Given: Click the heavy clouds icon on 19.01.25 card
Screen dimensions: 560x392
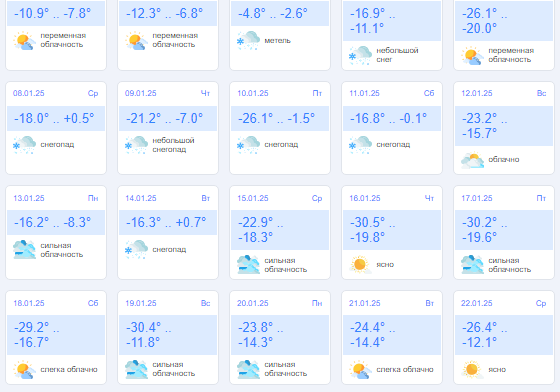Looking at the screenshot, I should click(136, 370).
